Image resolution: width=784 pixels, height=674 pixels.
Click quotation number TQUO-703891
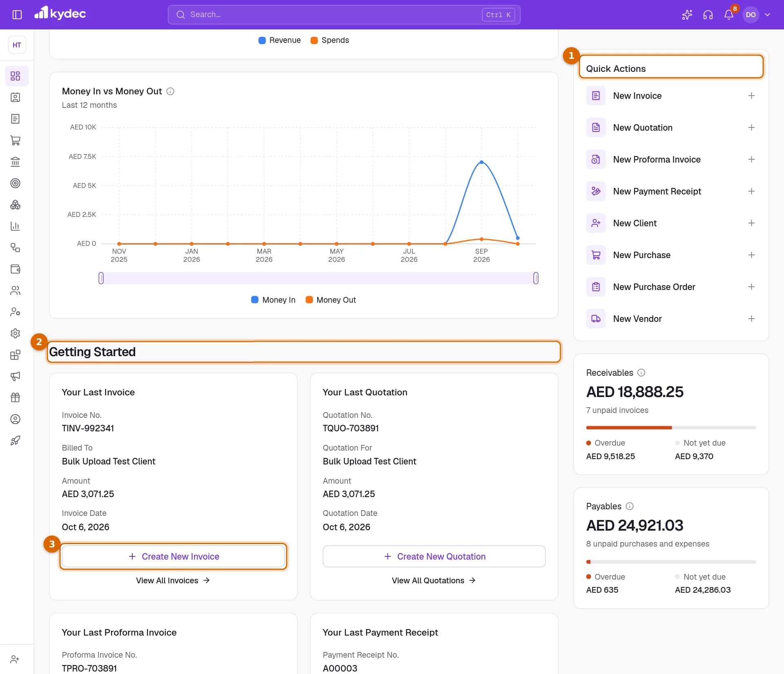(351, 428)
